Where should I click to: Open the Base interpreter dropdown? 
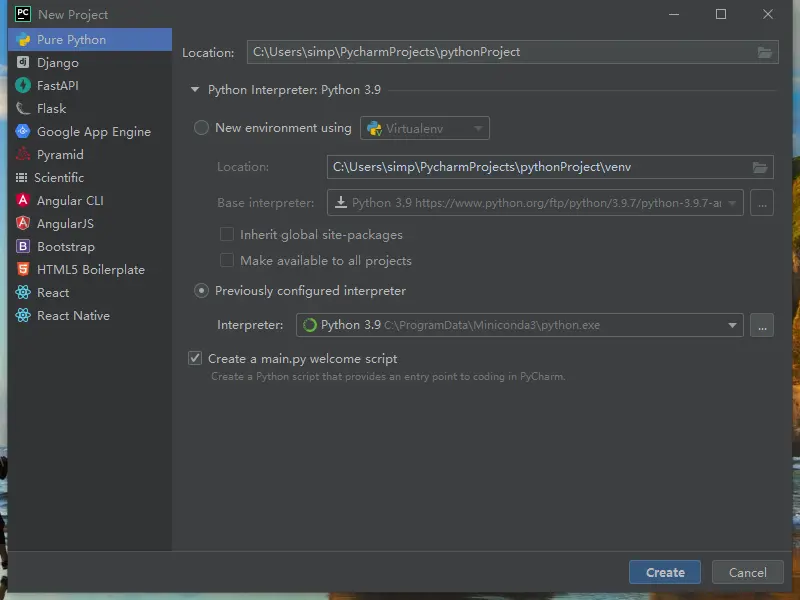click(x=535, y=203)
